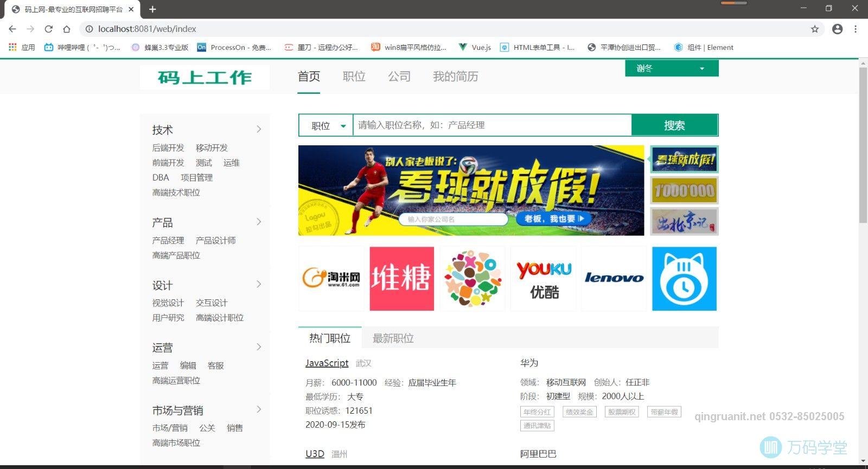Select the 出北京记 banner thumbnail
The image size is (868, 469).
coord(685,221)
